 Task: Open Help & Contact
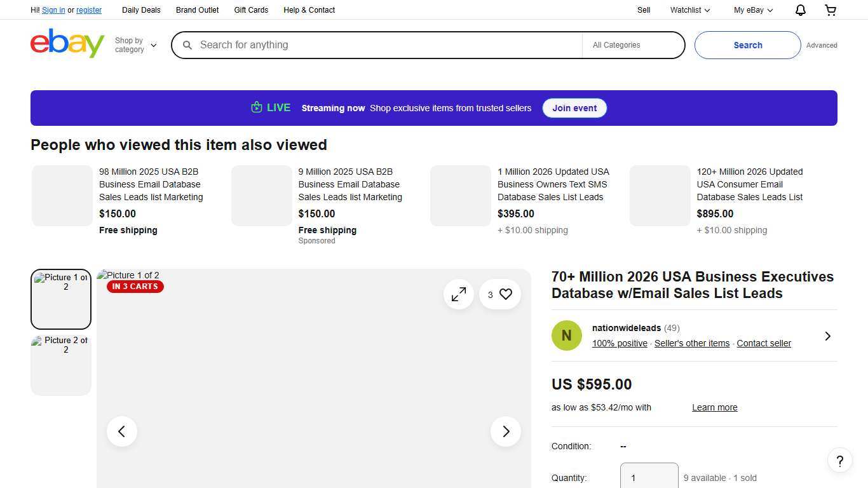tap(309, 10)
